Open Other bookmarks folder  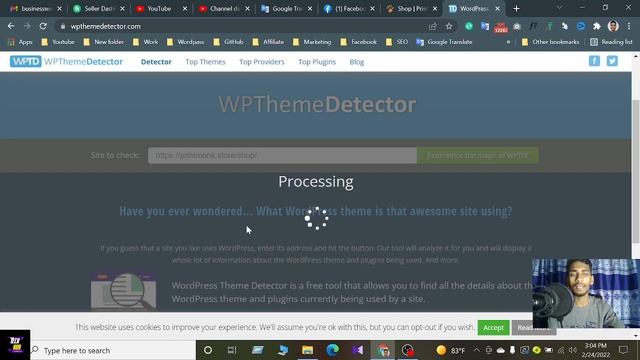click(x=551, y=42)
